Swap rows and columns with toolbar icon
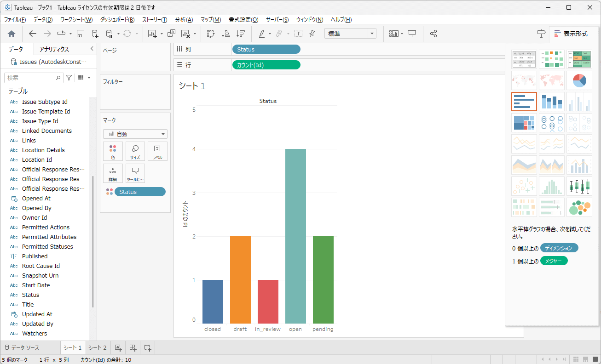601x364 pixels. click(211, 34)
